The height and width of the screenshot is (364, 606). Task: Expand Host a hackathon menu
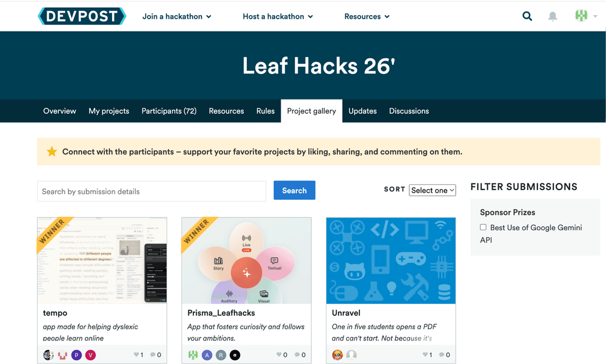pyautogui.click(x=278, y=16)
